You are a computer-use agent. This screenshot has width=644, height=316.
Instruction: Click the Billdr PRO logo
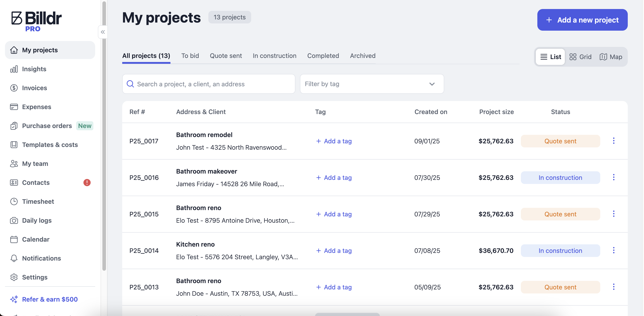click(36, 21)
